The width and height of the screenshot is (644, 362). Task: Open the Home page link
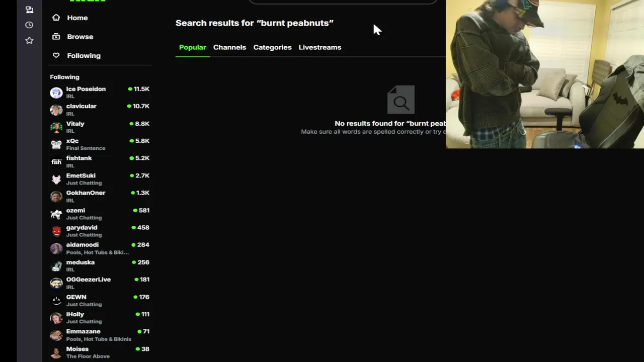tap(77, 18)
